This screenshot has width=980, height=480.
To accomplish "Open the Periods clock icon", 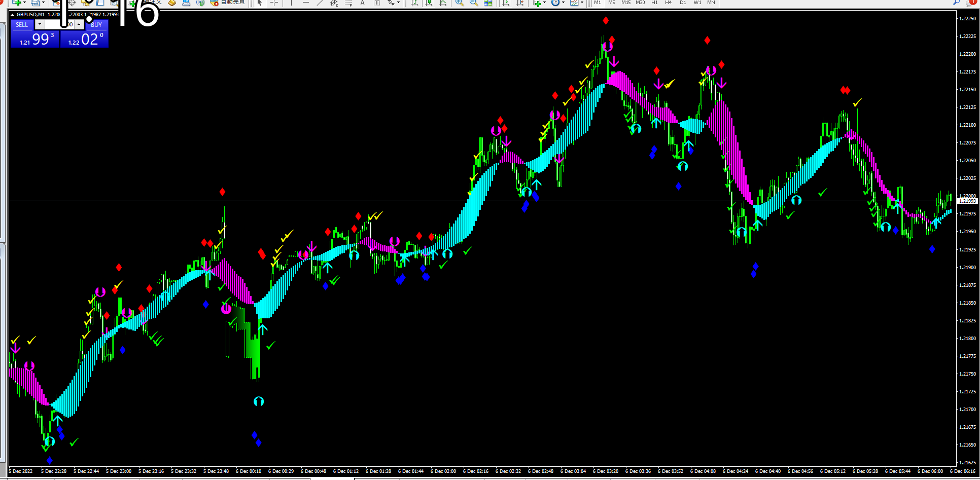I will point(555,3).
